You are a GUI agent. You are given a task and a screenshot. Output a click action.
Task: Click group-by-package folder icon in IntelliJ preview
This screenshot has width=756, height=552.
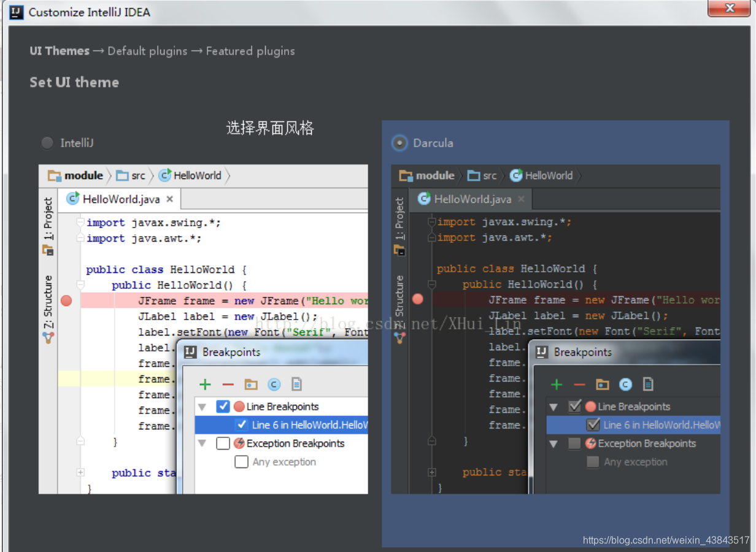[x=251, y=385]
